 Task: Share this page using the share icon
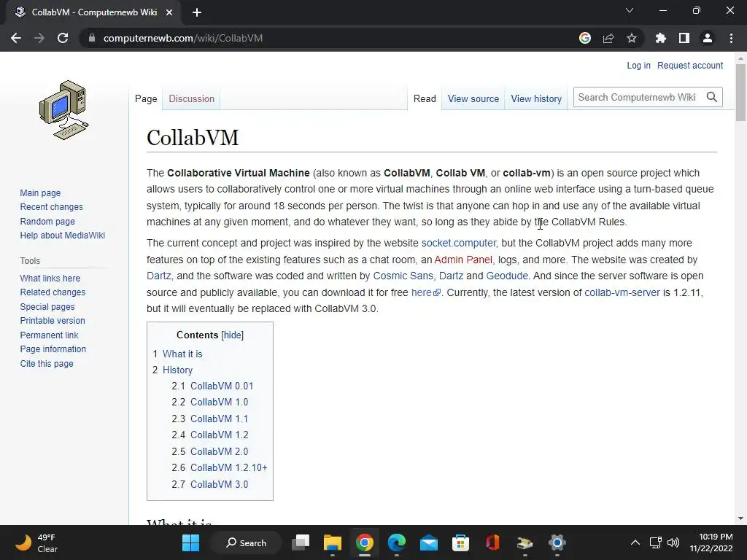coord(608,38)
